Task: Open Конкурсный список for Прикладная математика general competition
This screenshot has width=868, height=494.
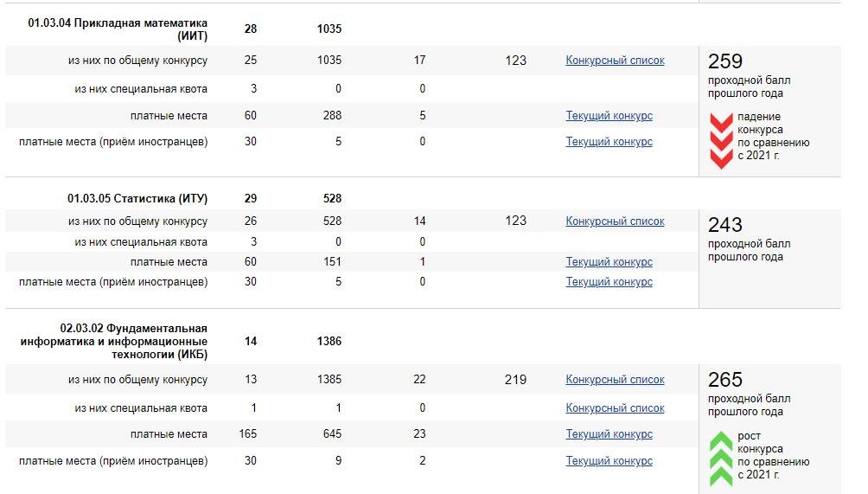Action: coord(615,61)
